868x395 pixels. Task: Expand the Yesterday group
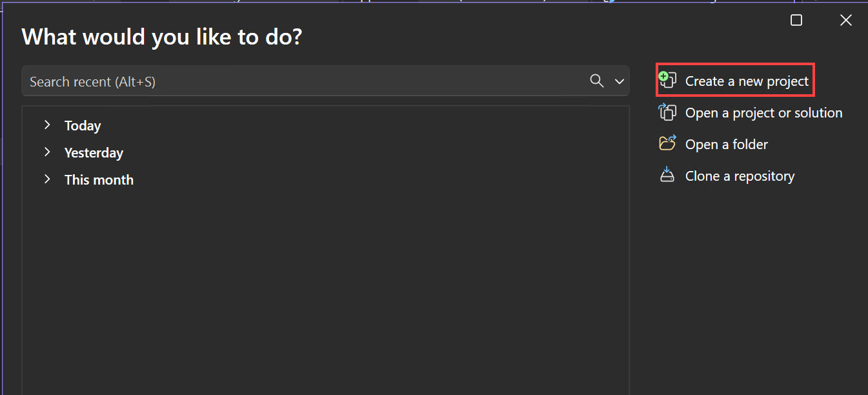[46, 152]
